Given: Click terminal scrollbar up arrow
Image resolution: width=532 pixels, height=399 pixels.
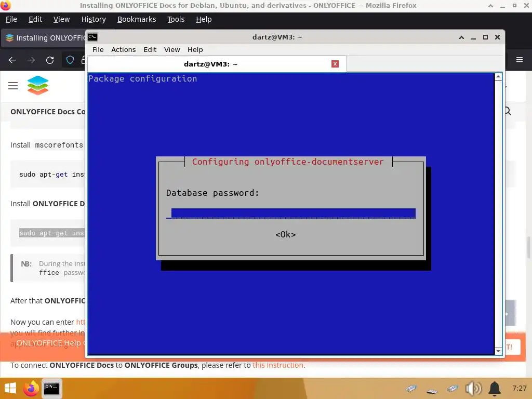Looking at the screenshot, I should (x=498, y=77).
